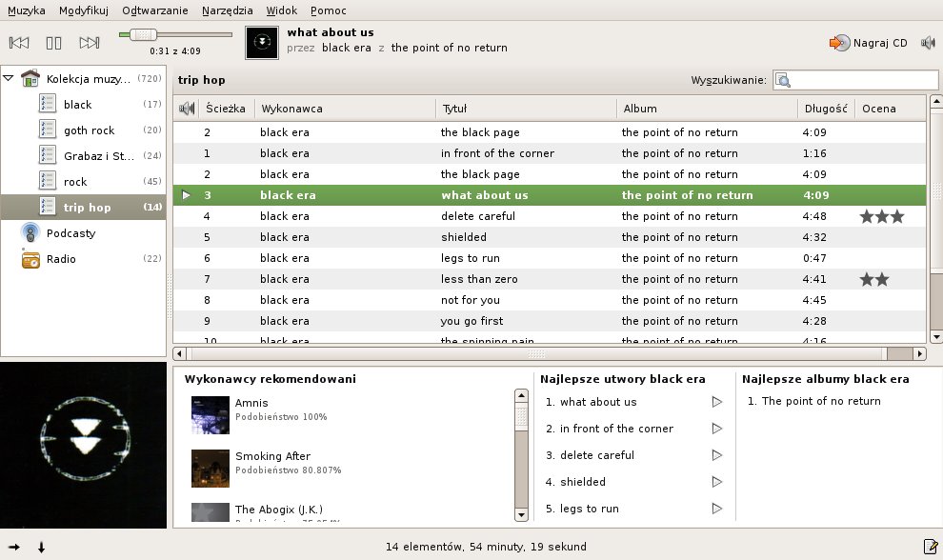Open the Muzyka menu

(27, 10)
